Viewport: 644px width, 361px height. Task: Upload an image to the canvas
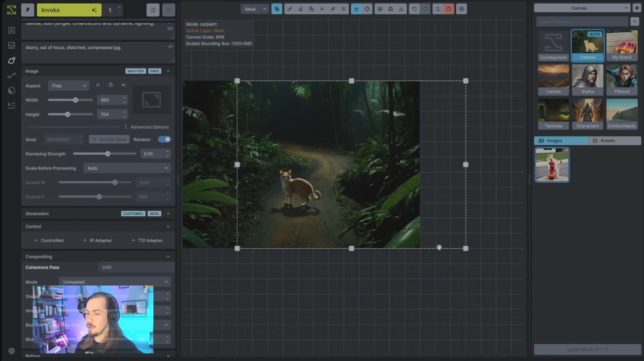click(438, 9)
